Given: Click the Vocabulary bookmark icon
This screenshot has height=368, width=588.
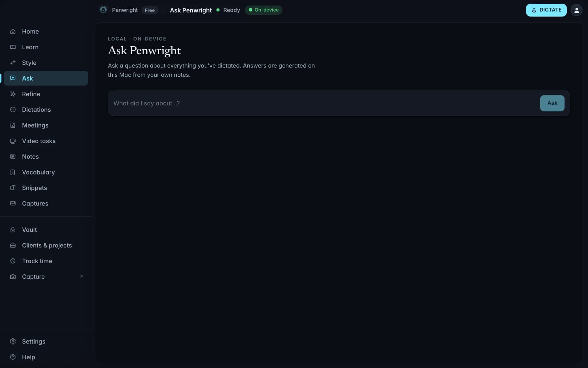Looking at the screenshot, I should coord(13,172).
